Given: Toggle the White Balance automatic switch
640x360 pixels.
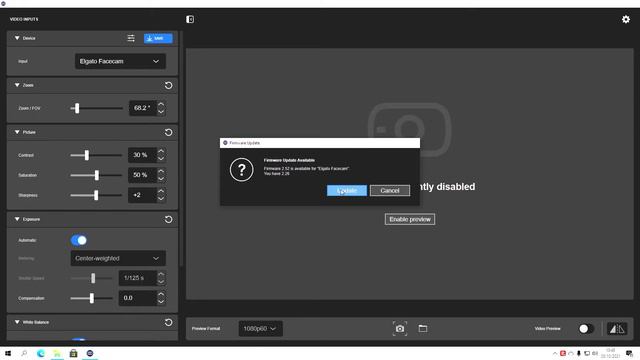Looking at the screenshot, I should pyautogui.click(x=78, y=339).
